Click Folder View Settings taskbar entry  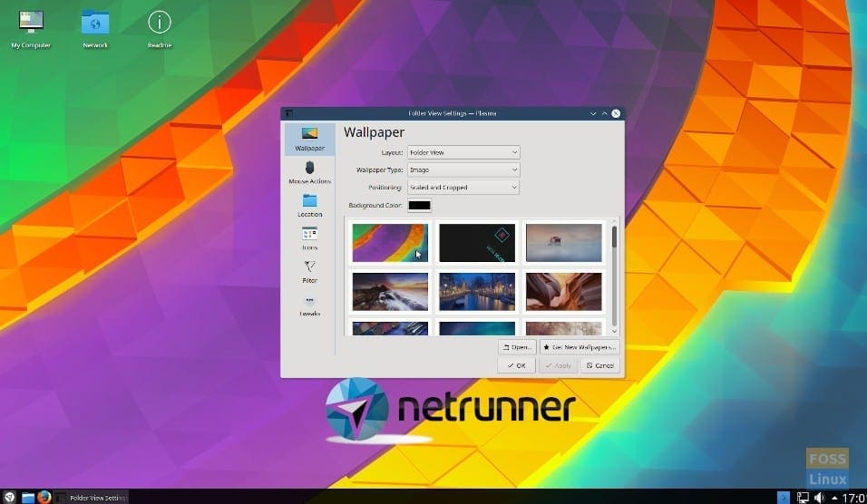point(92,498)
